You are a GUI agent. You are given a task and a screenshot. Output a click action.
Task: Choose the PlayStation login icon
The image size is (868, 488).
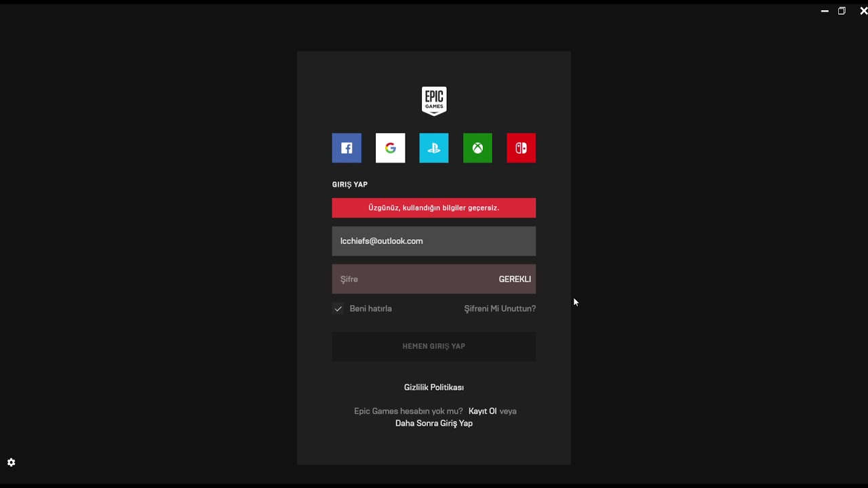[434, 148]
